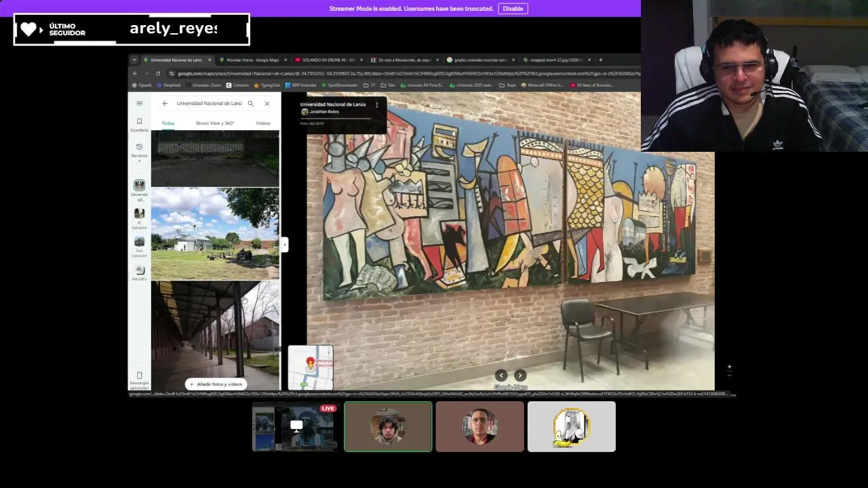Click Disable streamer mode button
Screen dimensions: 868x488
(x=513, y=9)
